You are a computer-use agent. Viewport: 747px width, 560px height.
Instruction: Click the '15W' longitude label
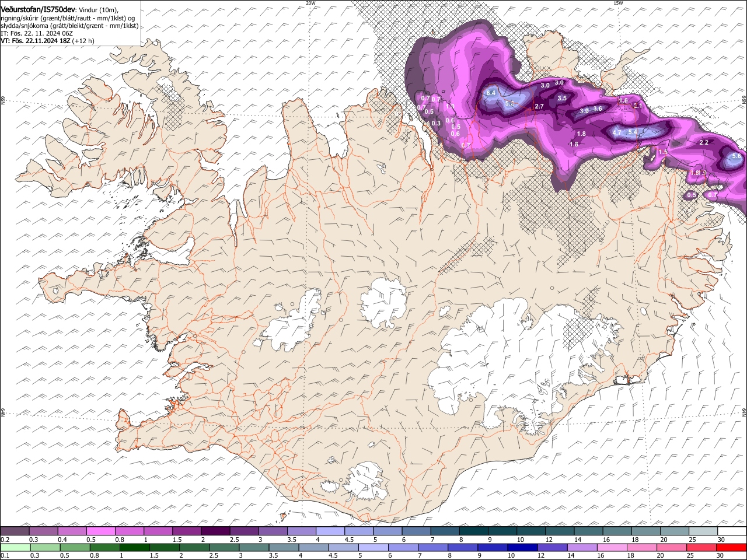pos(618,3)
